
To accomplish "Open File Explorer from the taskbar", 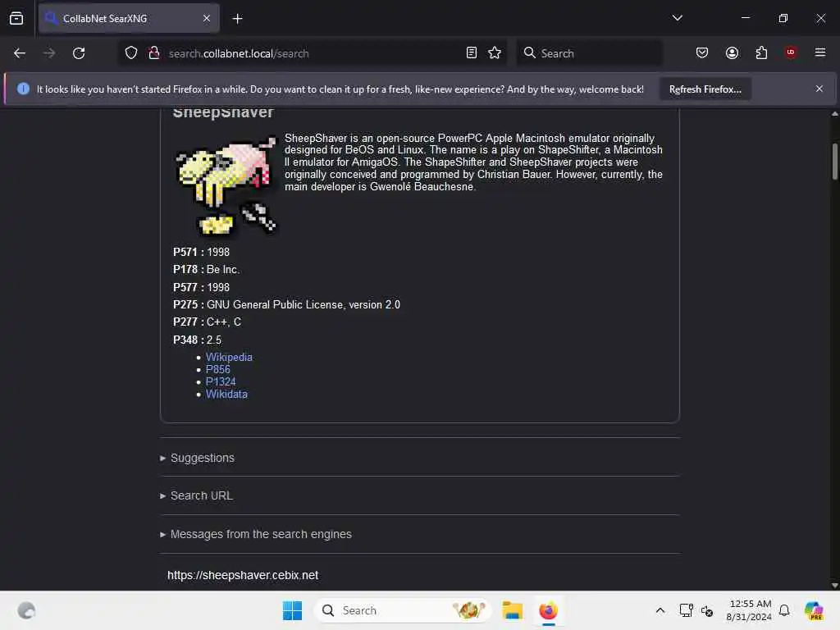I will coord(512,610).
